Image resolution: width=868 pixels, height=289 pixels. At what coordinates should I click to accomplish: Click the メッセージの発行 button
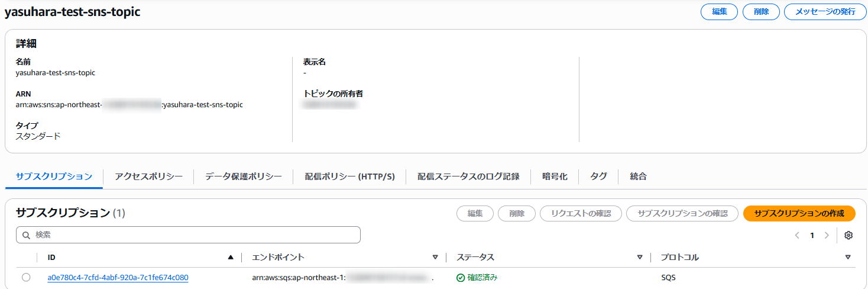825,12
